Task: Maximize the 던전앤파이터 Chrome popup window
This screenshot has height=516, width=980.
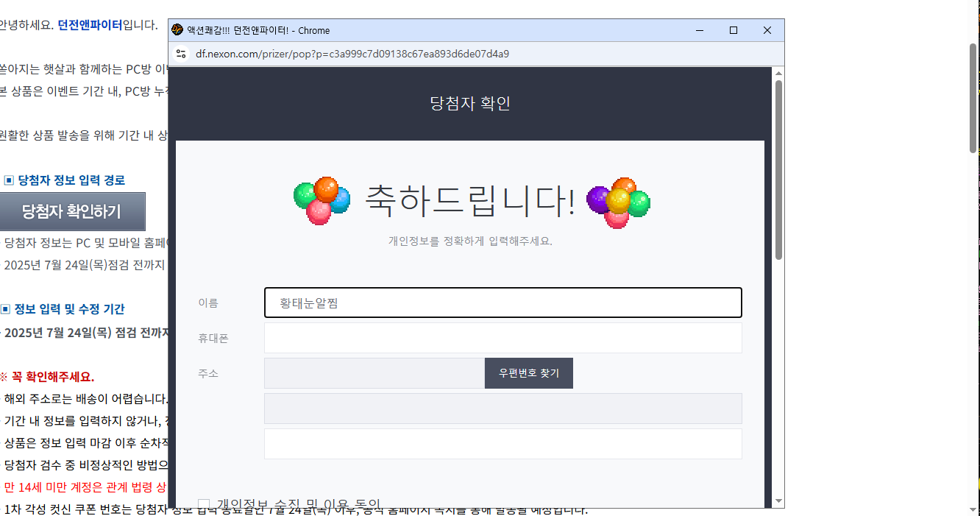Action: [x=734, y=30]
